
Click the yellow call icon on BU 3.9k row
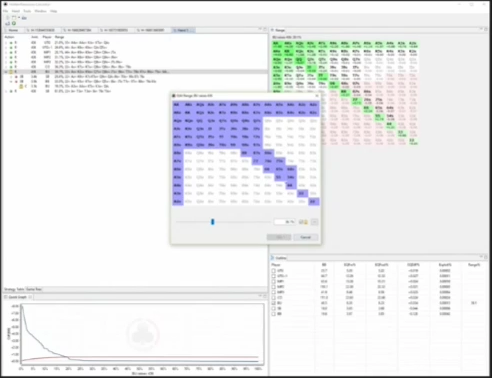click(21, 86)
